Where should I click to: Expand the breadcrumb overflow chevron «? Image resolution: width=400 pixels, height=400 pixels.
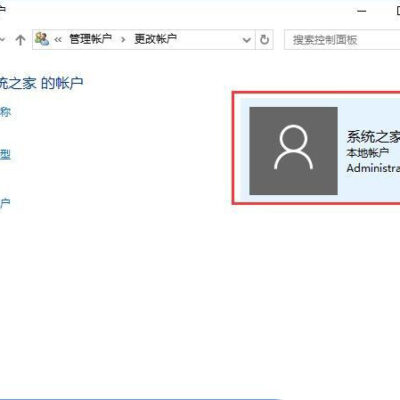(x=58, y=40)
